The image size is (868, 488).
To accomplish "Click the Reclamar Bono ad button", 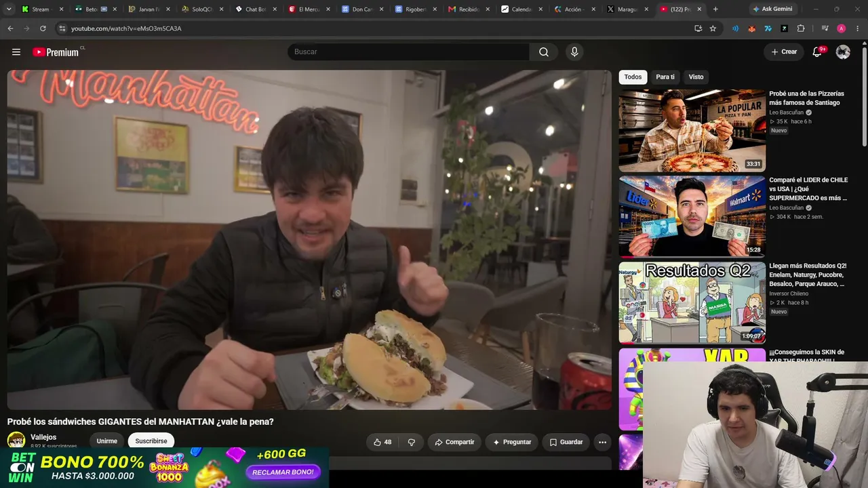I will pos(283,472).
